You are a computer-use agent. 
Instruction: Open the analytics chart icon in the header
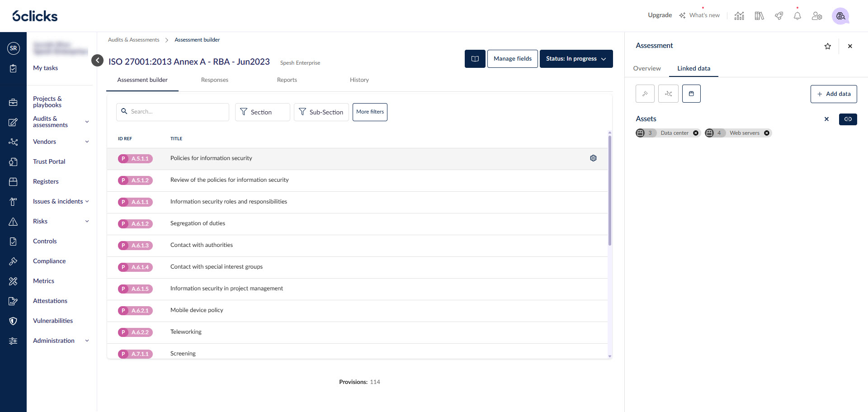tap(739, 15)
